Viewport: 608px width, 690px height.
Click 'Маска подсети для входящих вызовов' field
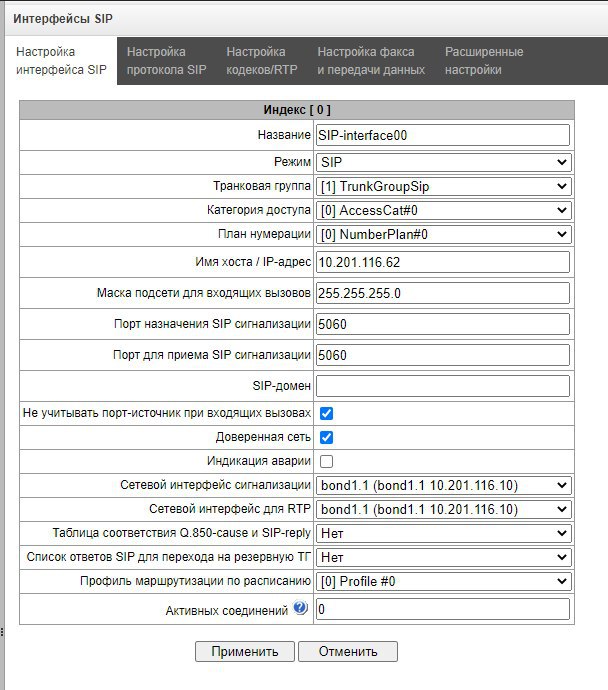pos(443,293)
